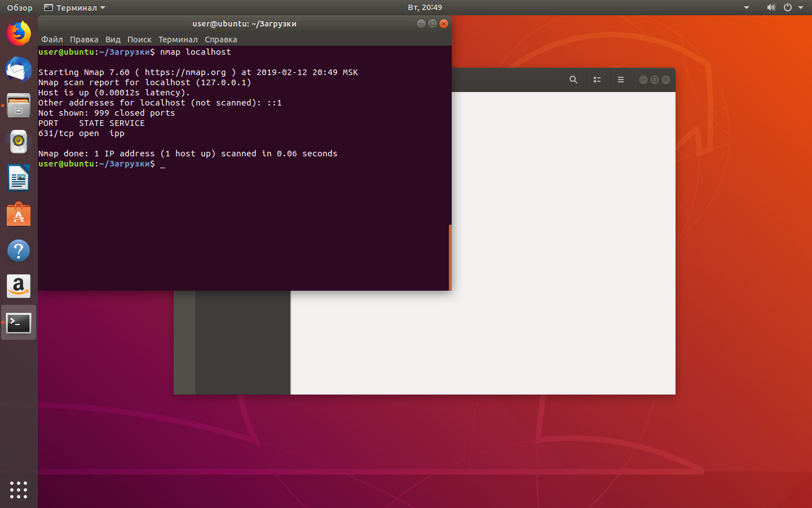The width and height of the screenshot is (812, 508).
Task: Open the Терминал app menu in top bar
Action: coord(75,8)
